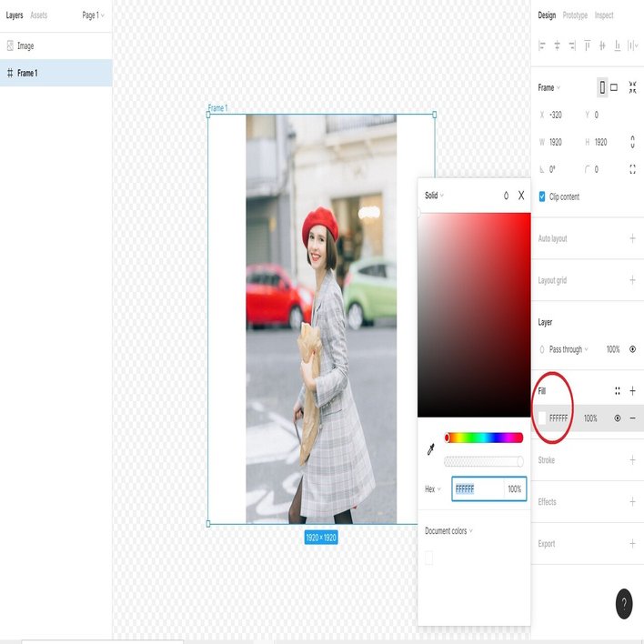Screen dimensions: 644x644
Task: Select the landscape frame orientation icon
Action: pos(614,87)
